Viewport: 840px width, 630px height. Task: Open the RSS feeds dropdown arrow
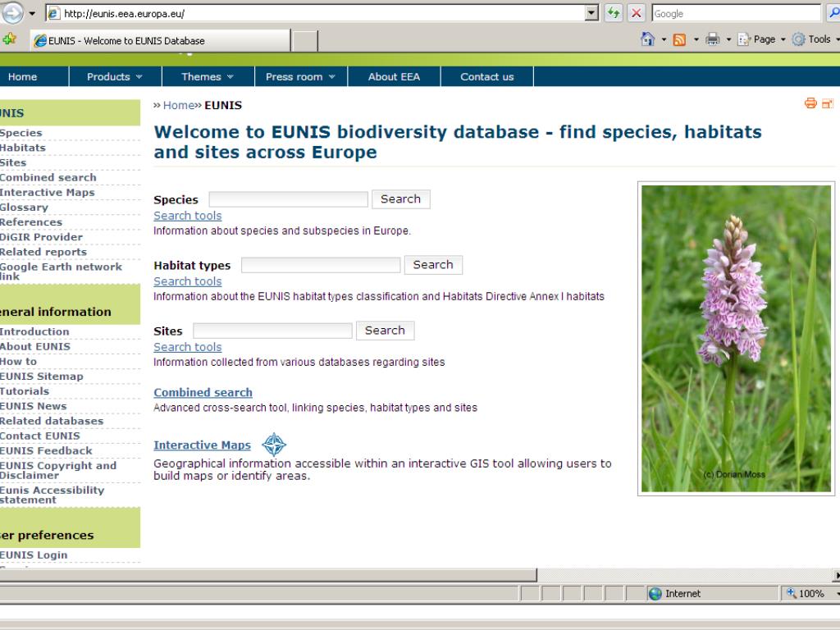point(696,39)
